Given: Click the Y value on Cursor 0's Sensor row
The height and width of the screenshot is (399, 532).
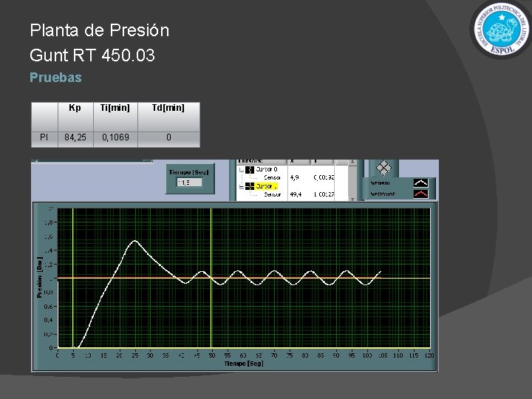Looking at the screenshot, I should (324, 177).
